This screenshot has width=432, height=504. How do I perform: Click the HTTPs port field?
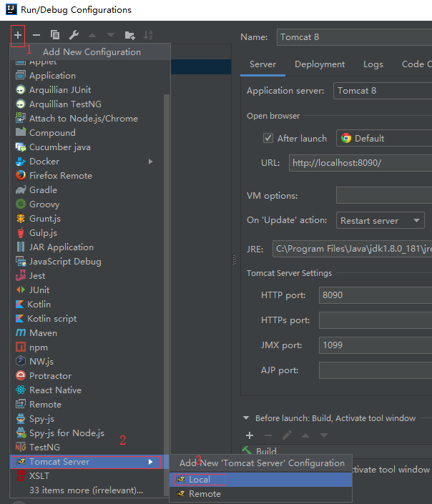point(375,320)
